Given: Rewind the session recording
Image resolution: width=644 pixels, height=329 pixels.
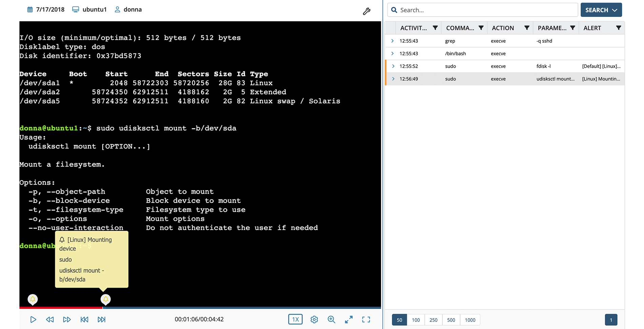Looking at the screenshot, I should [50, 320].
